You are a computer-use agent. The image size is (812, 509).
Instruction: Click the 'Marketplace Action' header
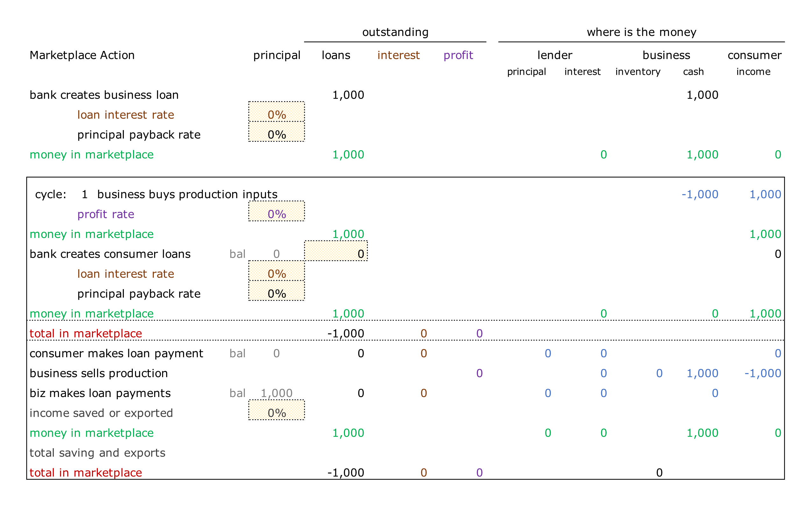82,55
